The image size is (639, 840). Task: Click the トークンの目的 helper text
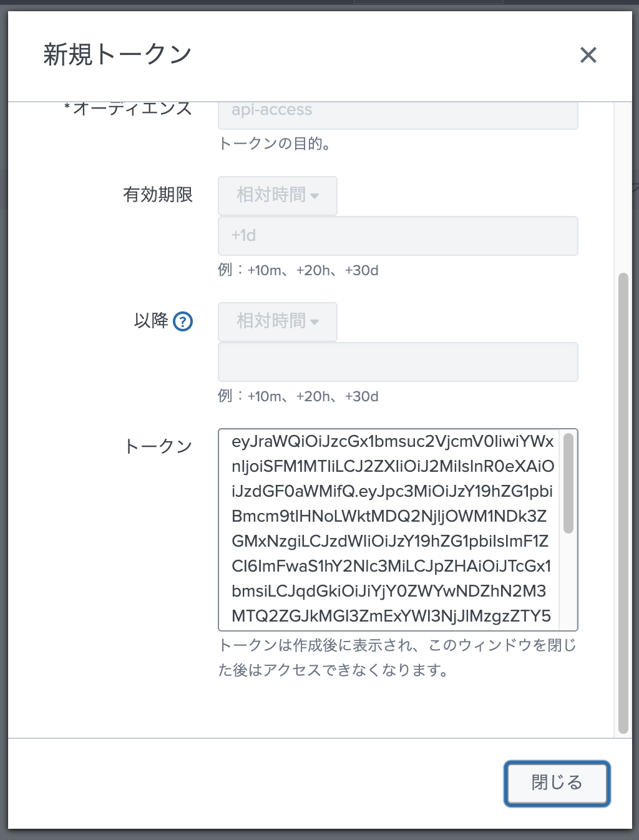(x=276, y=145)
